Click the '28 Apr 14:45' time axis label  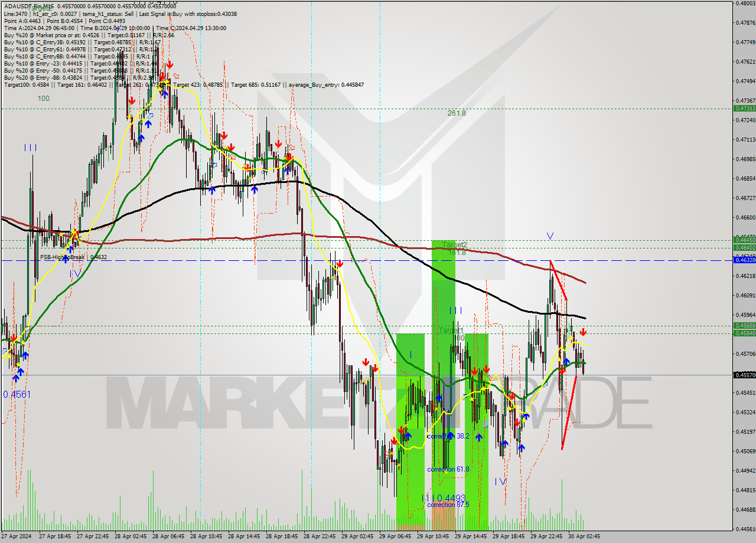tap(243, 537)
